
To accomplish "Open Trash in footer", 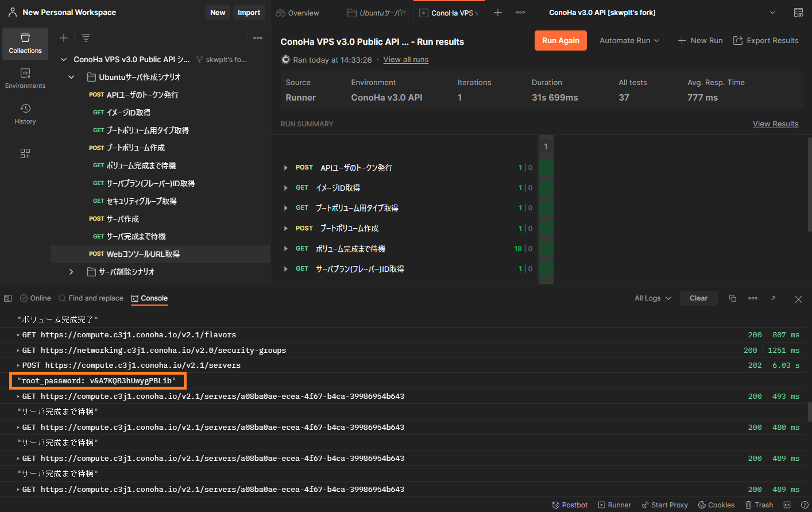I will click(x=759, y=505).
